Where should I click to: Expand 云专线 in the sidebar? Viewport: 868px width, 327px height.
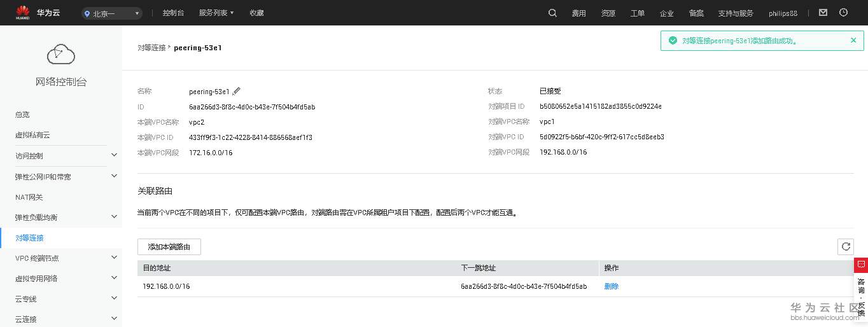pyautogui.click(x=114, y=298)
